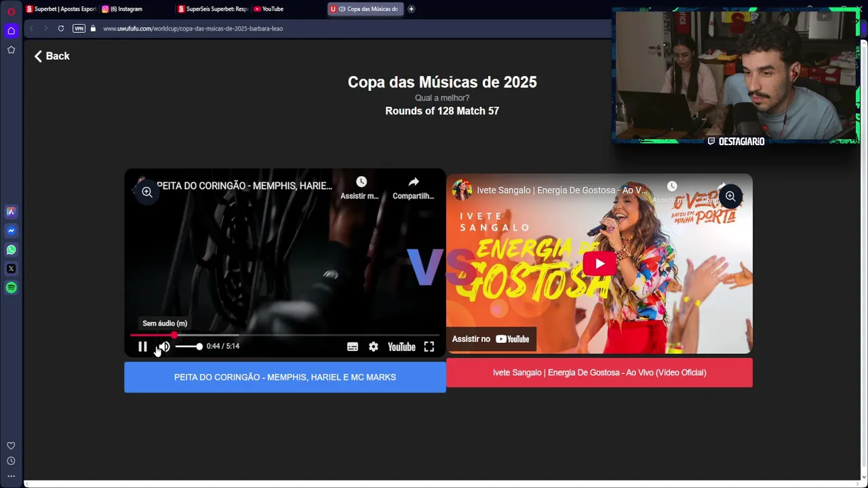Switch to Superbet Apostas Esportivas tab
The width and height of the screenshot is (868, 488).
tap(61, 9)
